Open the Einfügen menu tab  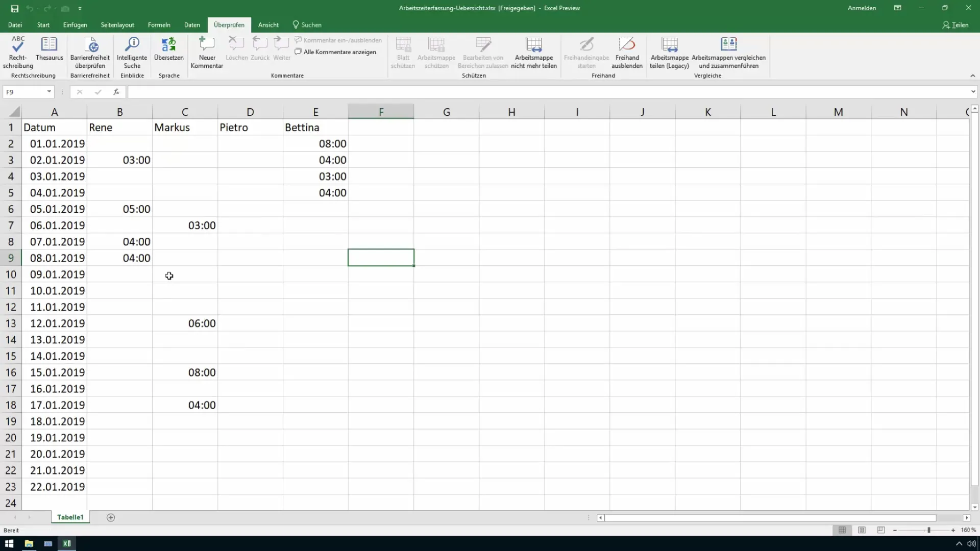coord(75,25)
